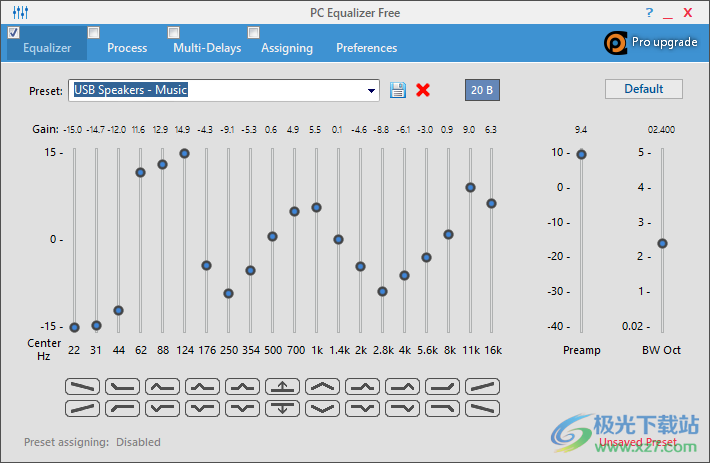
Task: Click the BW Oct slider handle
Action: pos(662,243)
